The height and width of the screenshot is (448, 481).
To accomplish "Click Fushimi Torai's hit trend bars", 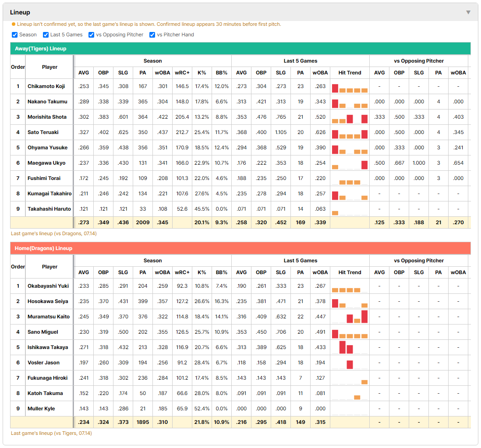I will [x=350, y=182].
